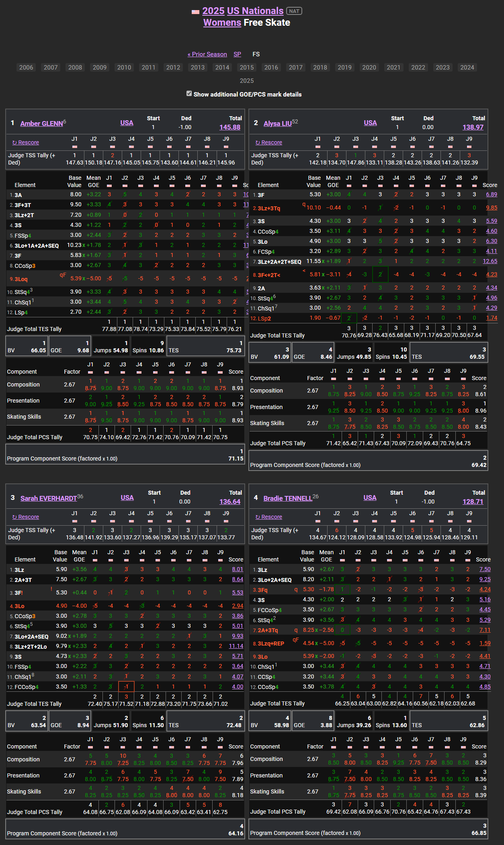Image resolution: width=504 pixels, height=845 pixels.
Task: Click the J5 flag icon in Sarah Everhardt's judge header
Action: [x=150, y=521]
